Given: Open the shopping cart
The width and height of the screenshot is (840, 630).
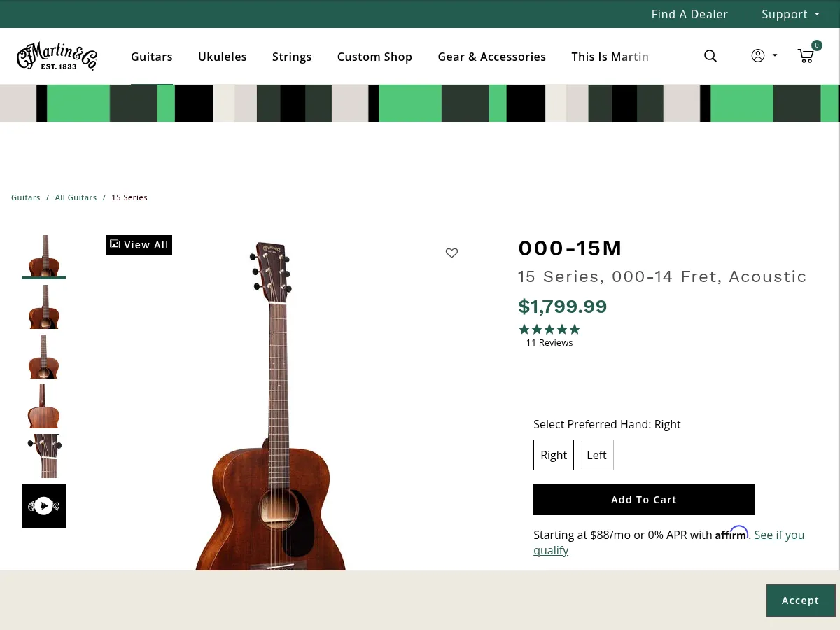Looking at the screenshot, I should [806, 56].
